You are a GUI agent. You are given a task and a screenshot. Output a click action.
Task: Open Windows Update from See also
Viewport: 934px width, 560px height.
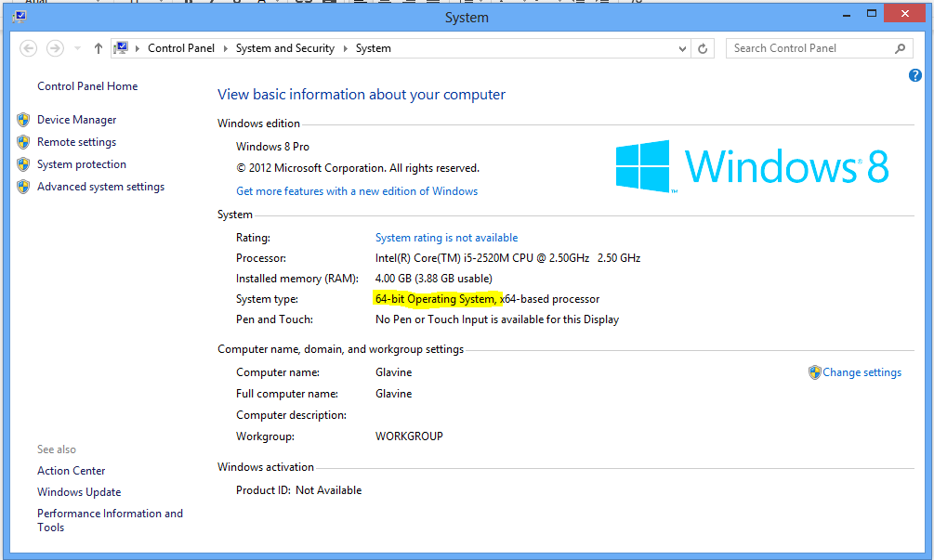pyautogui.click(x=79, y=492)
